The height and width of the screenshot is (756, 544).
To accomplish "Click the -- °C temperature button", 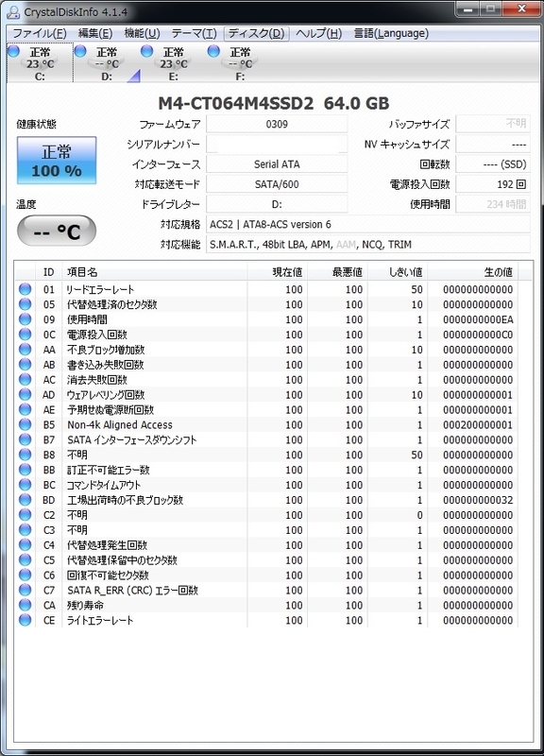I will (57, 231).
